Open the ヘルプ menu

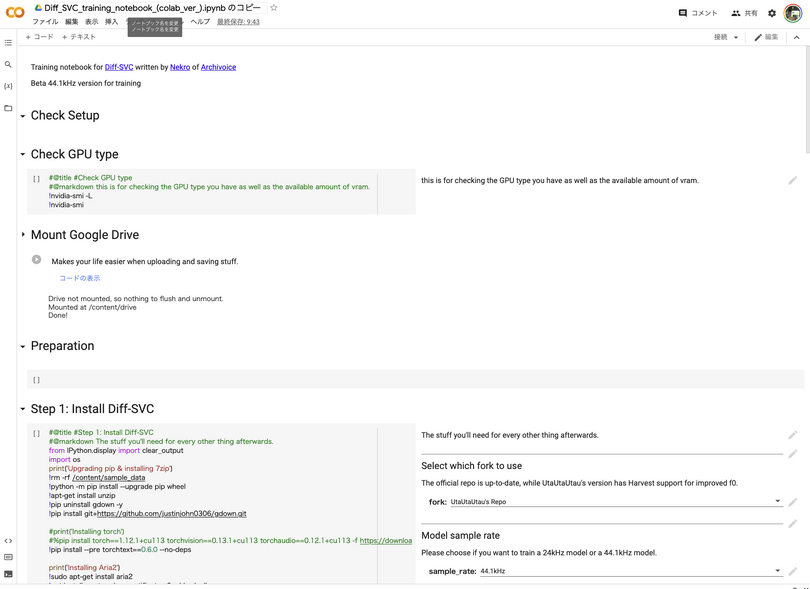point(200,22)
